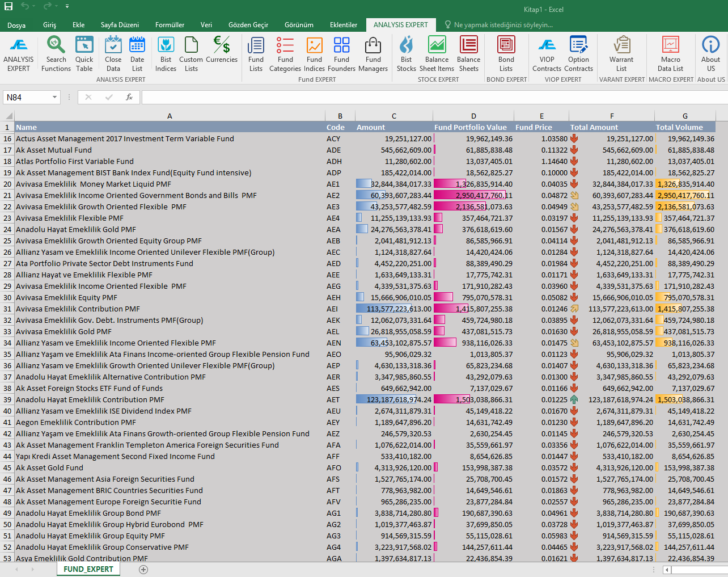728x577 pixels.
Task: Open Fund Indices
Action: point(314,54)
